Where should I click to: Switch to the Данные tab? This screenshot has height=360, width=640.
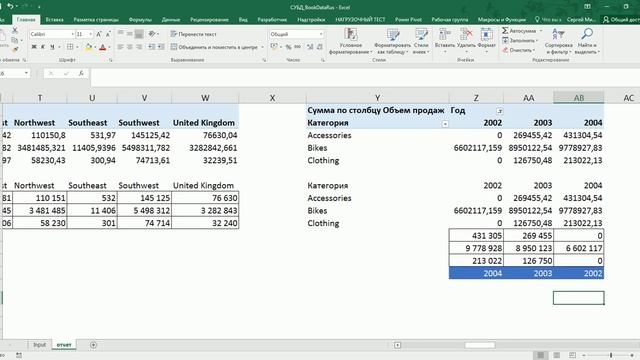pyautogui.click(x=171, y=20)
